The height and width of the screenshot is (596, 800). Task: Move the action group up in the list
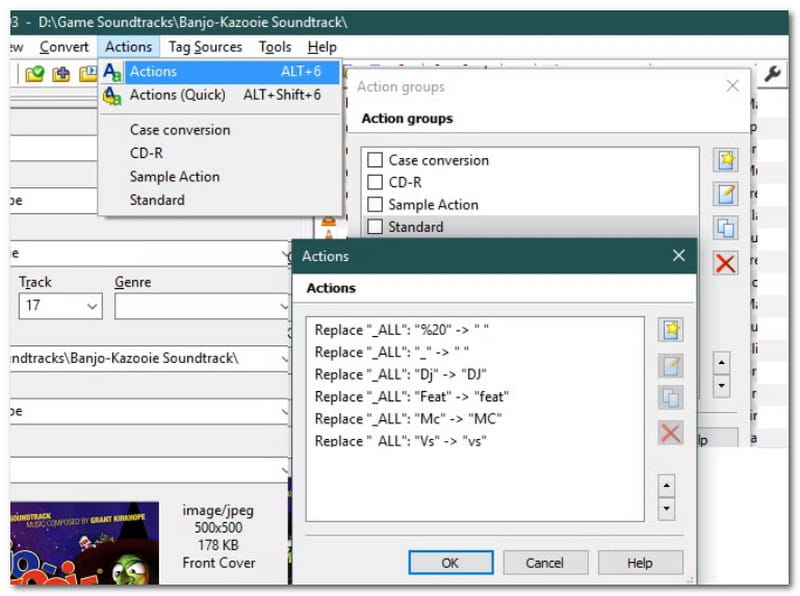[x=721, y=363]
